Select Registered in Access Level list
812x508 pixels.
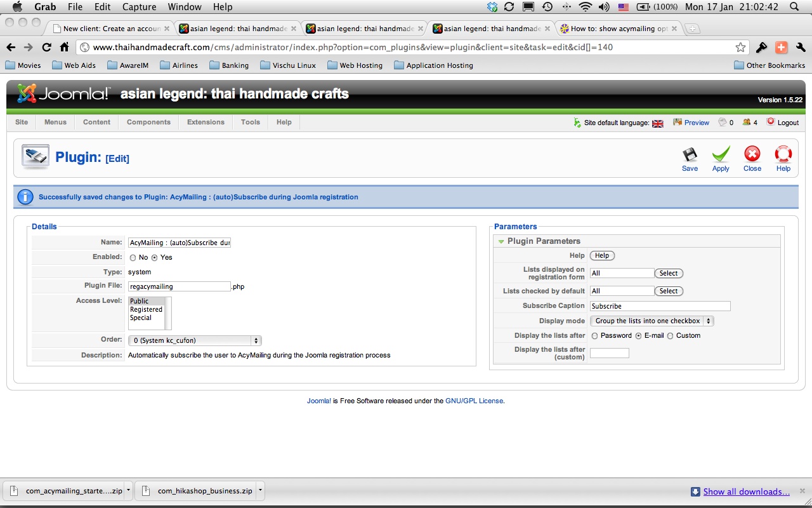click(147, 310)
